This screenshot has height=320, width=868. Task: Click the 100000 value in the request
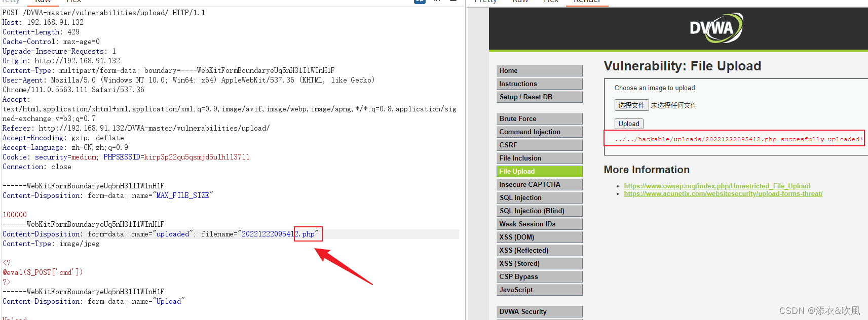point(15,215)
